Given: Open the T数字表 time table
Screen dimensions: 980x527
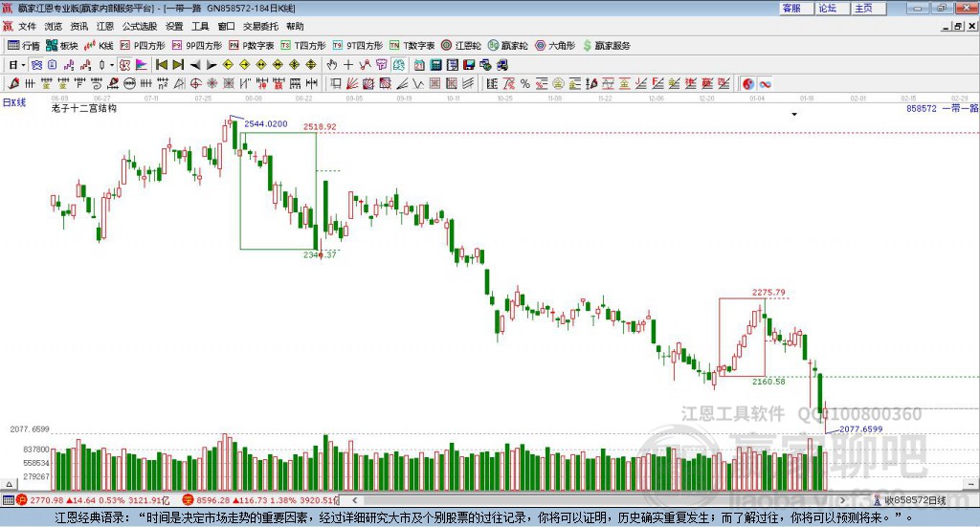Looking at the screenshot, I should tap(412, 46).
